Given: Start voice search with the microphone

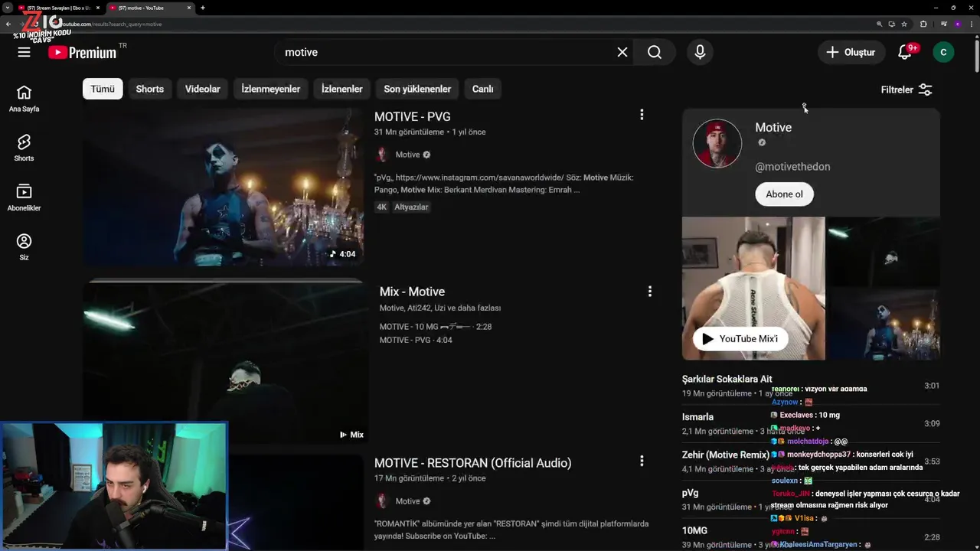Looking at the screenshot, I should coord(700,52).
